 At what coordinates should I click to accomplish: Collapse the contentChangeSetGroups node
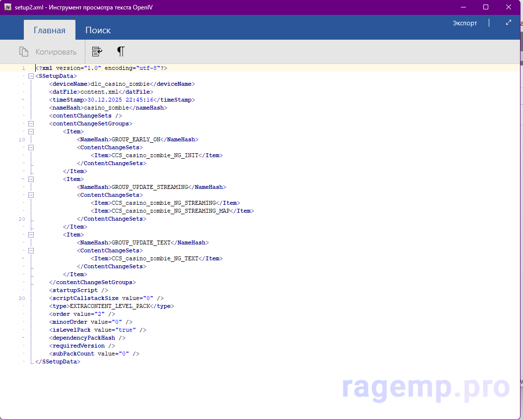coord(31,123)
